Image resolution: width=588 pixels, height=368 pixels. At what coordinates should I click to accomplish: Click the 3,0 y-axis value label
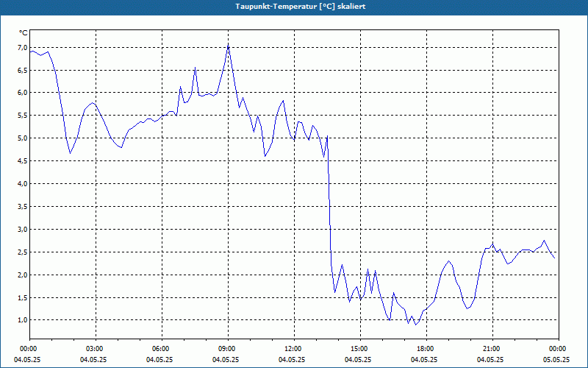22,229
